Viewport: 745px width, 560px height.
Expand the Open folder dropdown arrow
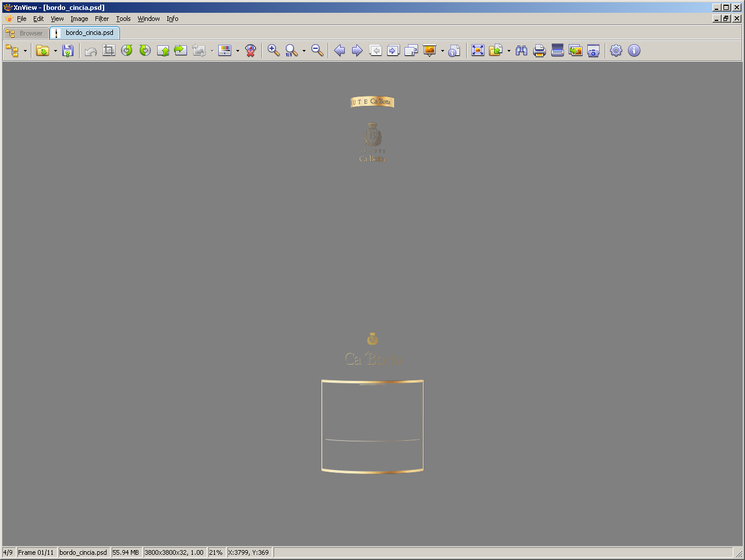click(x=55, y=51)
